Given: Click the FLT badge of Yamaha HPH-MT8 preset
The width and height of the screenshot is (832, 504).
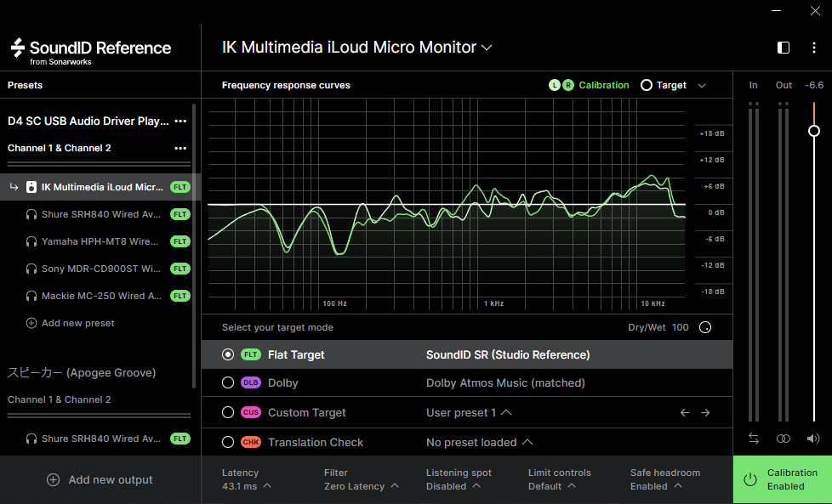Looking at the screenshot, I should [180, 241].
